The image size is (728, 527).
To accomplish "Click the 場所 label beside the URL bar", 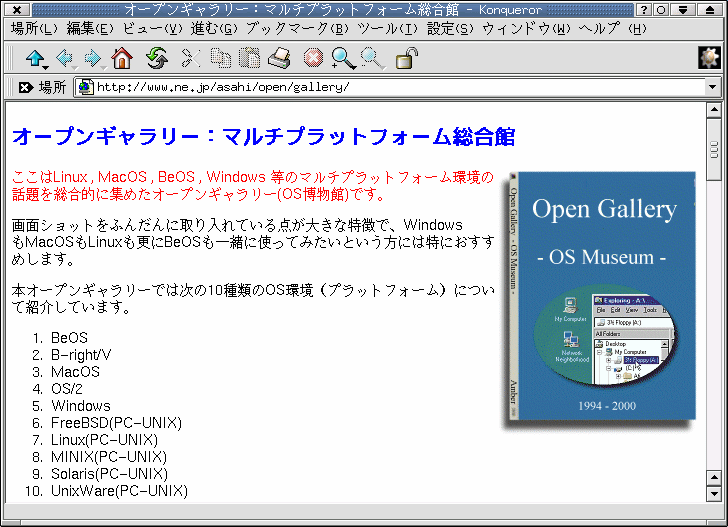I will click(x=52, y=87).
